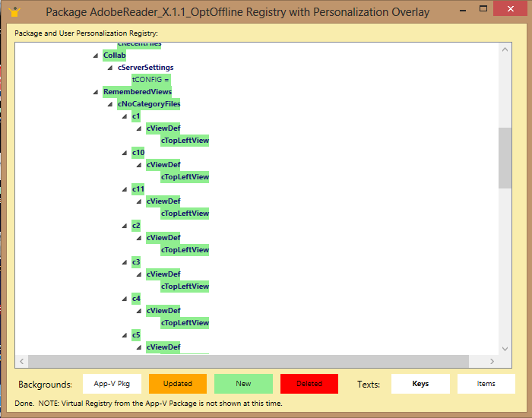Click the green New swatch

click(243, 384)
